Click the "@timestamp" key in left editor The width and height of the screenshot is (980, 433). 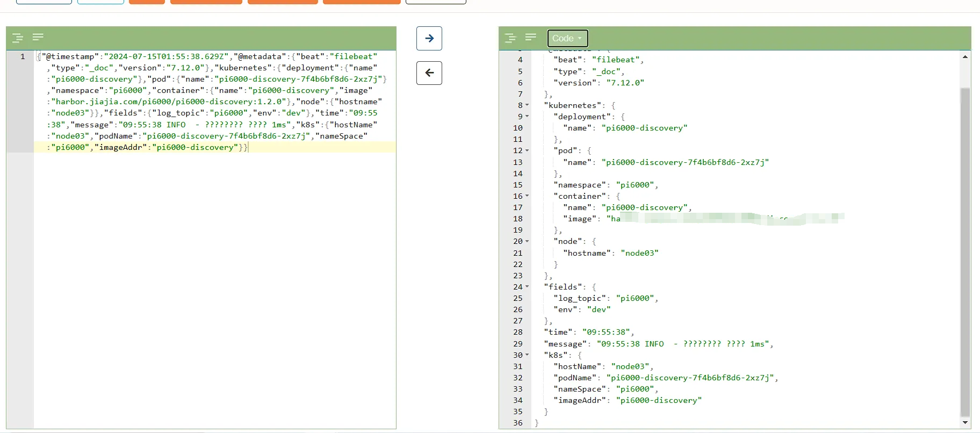point(70,56)
